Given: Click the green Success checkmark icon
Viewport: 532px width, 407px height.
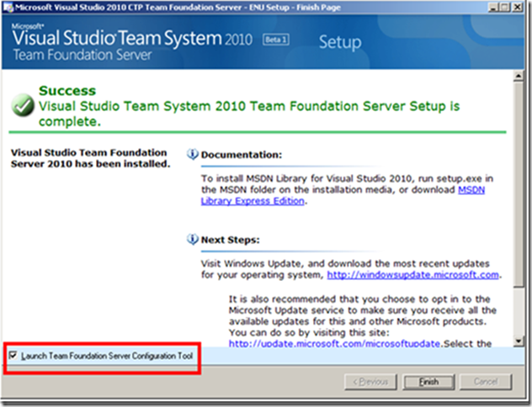Looking at the screenshot, I should (24, 105).
